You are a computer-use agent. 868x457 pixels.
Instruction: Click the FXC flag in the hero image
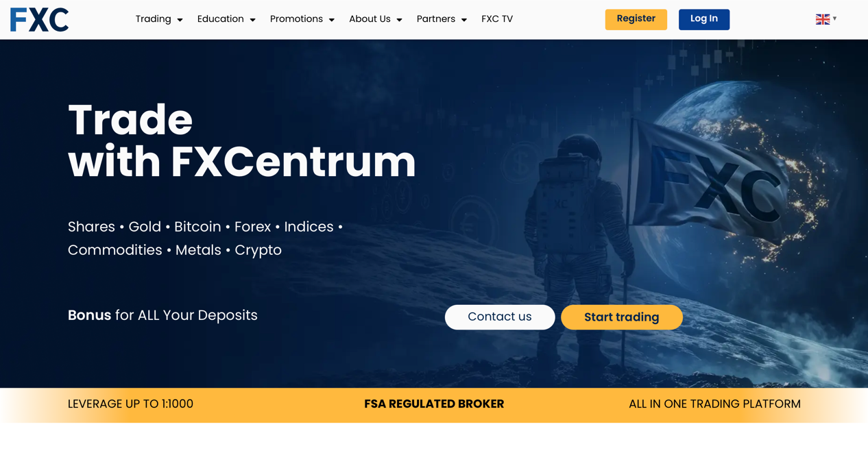(706, 180)
